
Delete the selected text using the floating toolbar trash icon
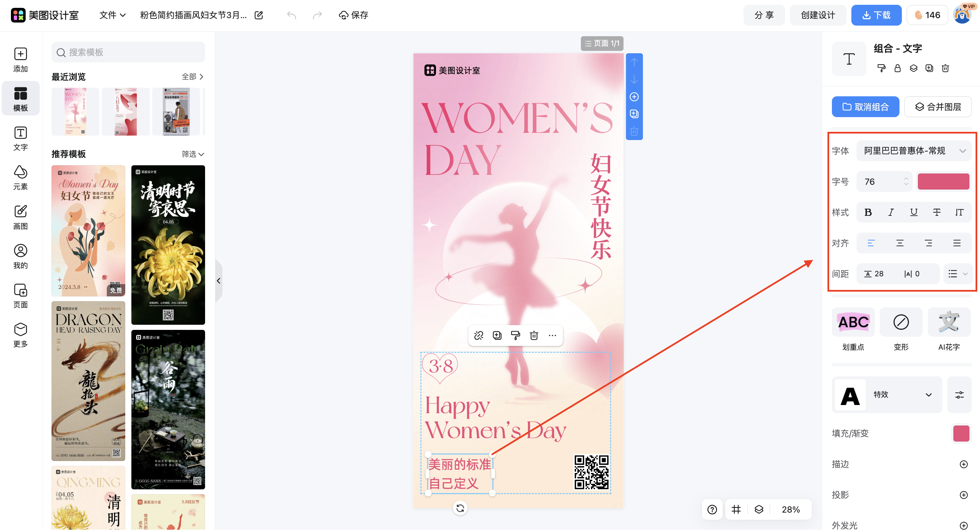[534, 335]
